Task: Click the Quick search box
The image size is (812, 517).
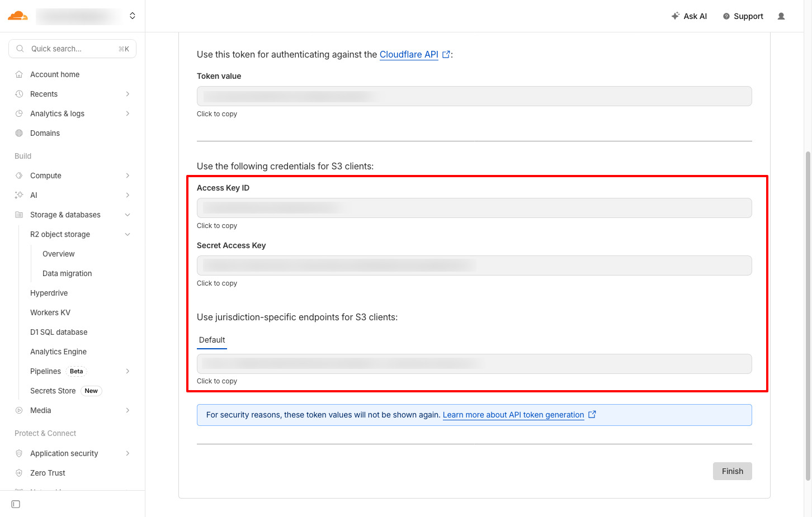Action: pyautogui.click(x=72, y=49)
